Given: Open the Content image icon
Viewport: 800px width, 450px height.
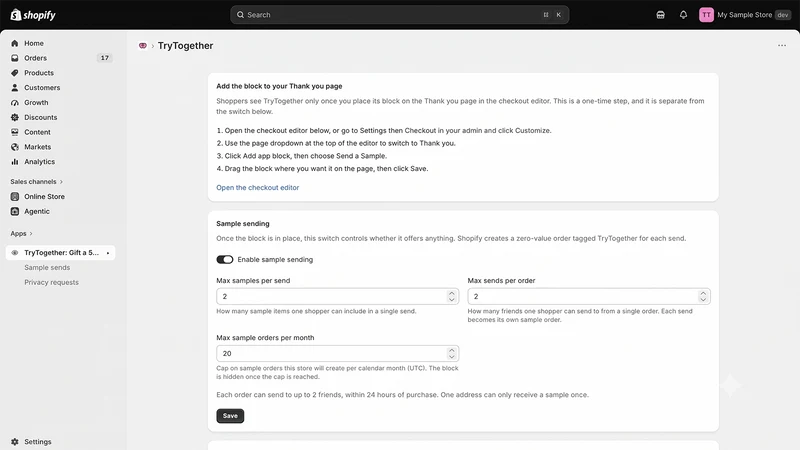Looking at the screenshot, I should click(15, 132).
